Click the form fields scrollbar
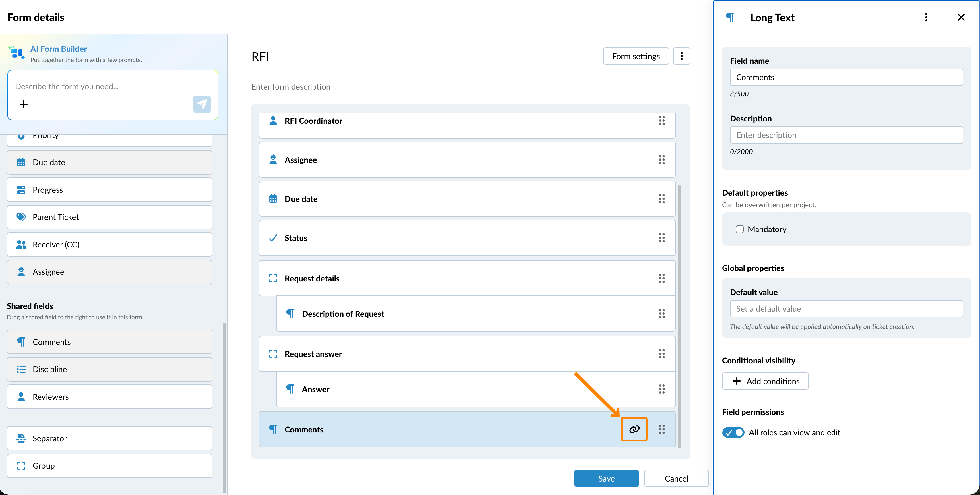The image size is (980, 495). click(x=679, y=317)
